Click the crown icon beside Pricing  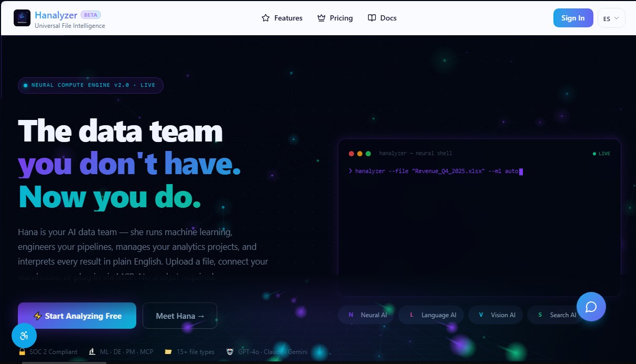pos(321,18)
